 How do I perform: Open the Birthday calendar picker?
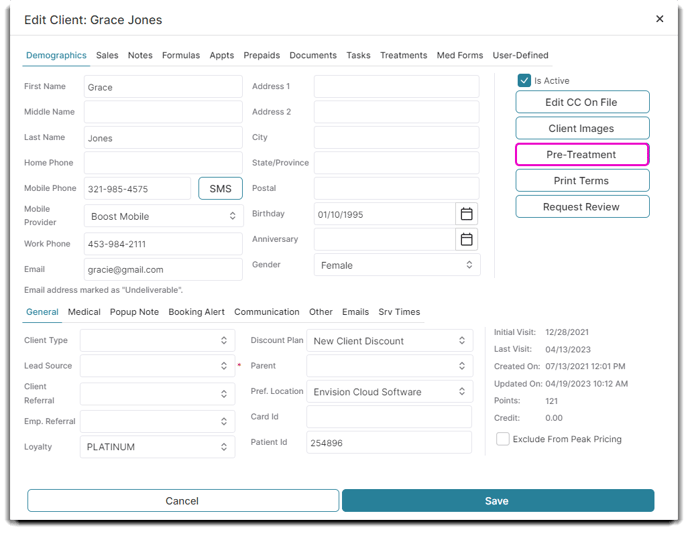[466, 214]
